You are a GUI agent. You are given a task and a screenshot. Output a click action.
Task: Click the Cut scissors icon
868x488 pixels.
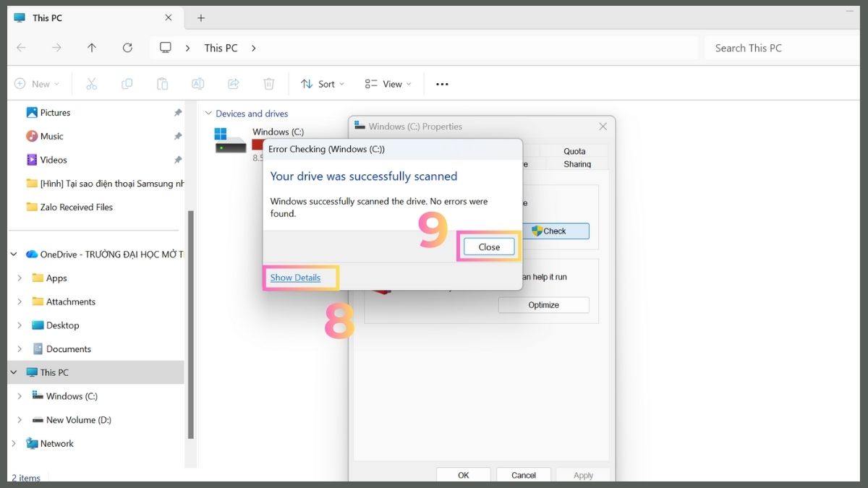(91, 84)
